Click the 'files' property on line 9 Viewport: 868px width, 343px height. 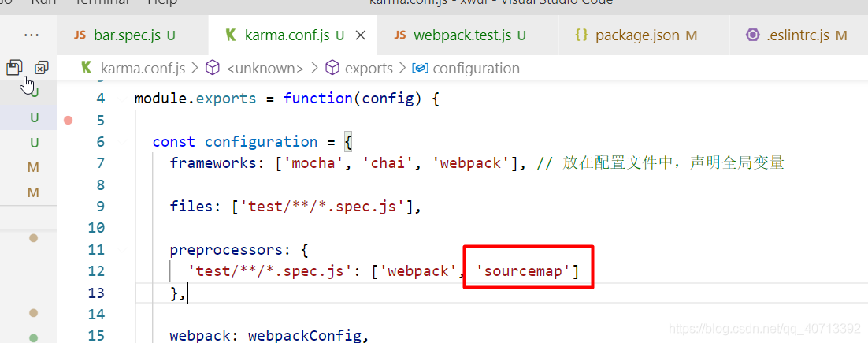191,206
